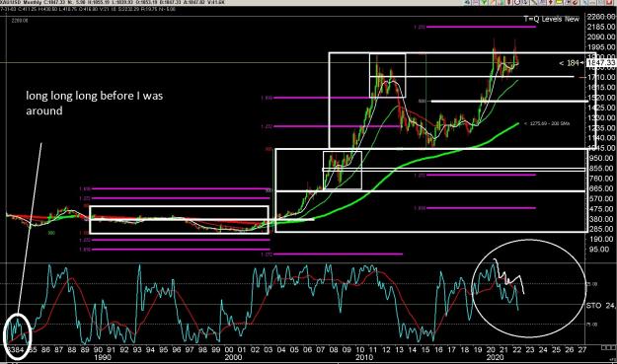Image resolution: width=617 pixels, height=364 pixels.
Task: Click the 95.00 price axis label
Action: coord(599,250)
